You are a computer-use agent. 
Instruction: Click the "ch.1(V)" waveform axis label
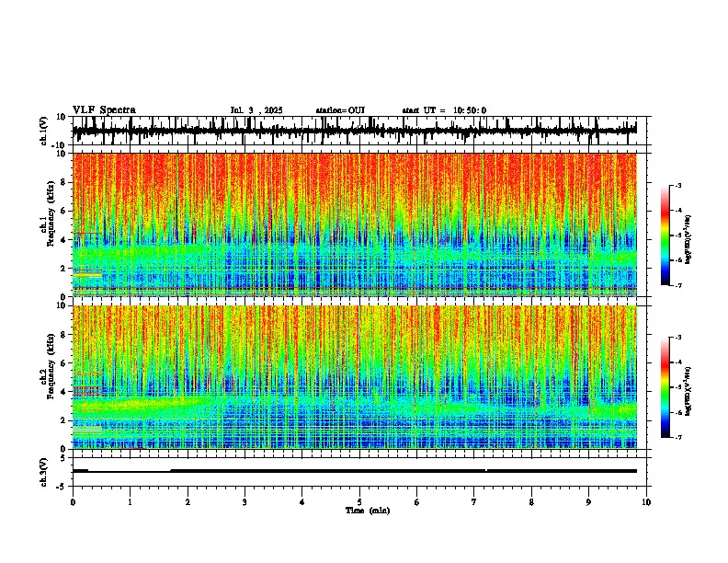pos(44,131)
